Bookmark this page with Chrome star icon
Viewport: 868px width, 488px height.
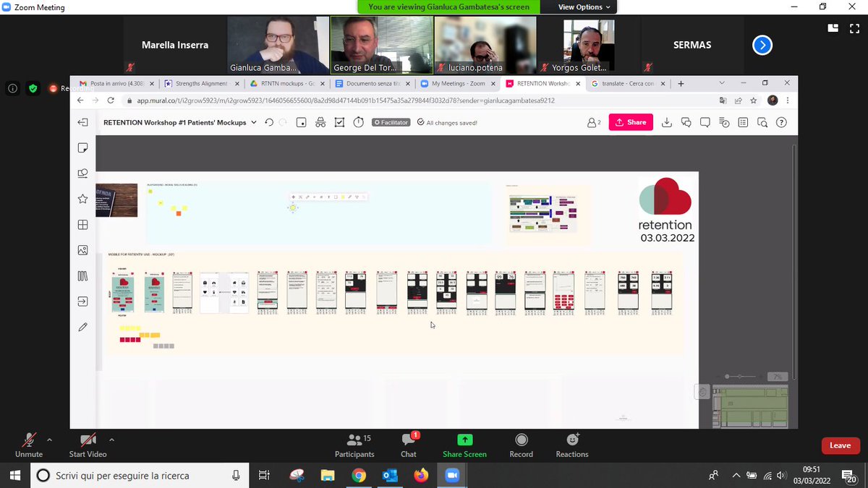[754, 100]
